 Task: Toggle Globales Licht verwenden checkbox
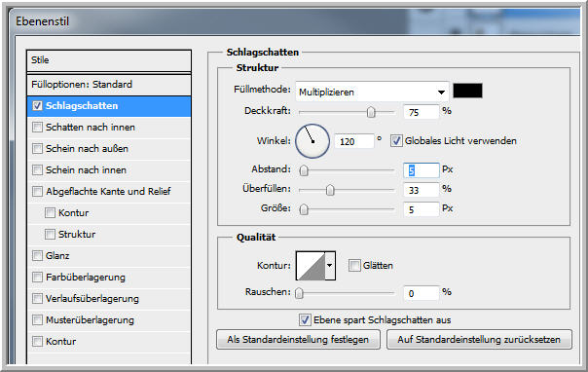tap(396, 141)
